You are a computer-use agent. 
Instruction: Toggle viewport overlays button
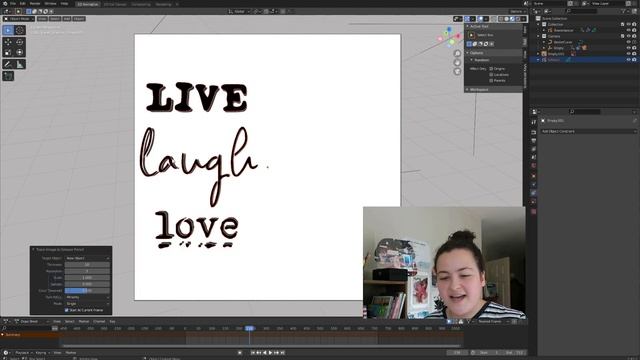coord(480,19)
